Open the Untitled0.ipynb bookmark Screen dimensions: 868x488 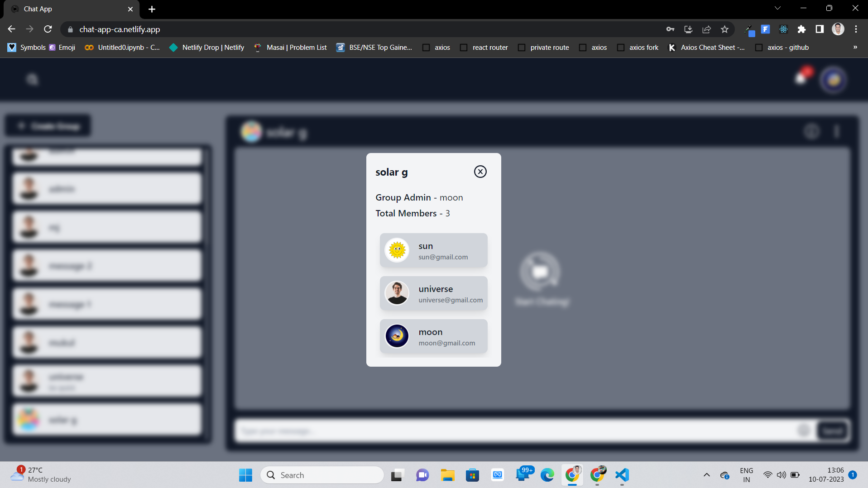point(122,48)
